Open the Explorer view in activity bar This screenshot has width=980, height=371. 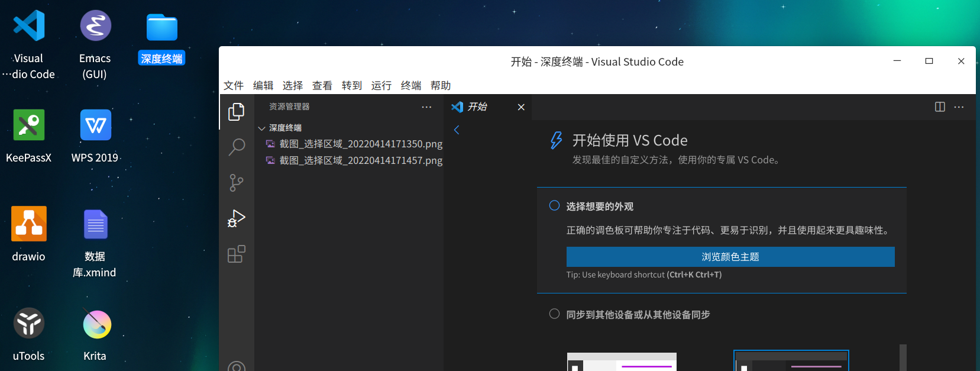(x=237, y=111)
